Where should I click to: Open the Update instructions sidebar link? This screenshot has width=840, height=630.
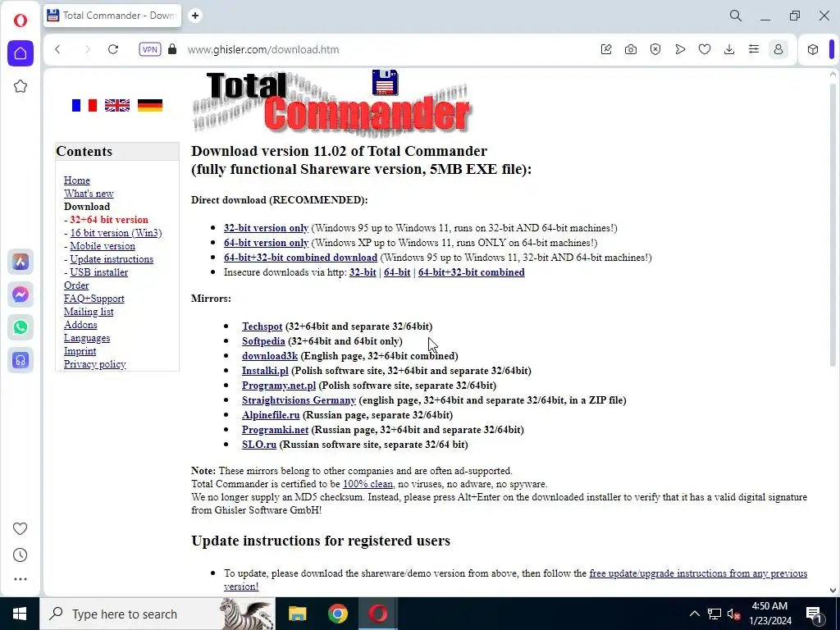[x=112, y=258]
